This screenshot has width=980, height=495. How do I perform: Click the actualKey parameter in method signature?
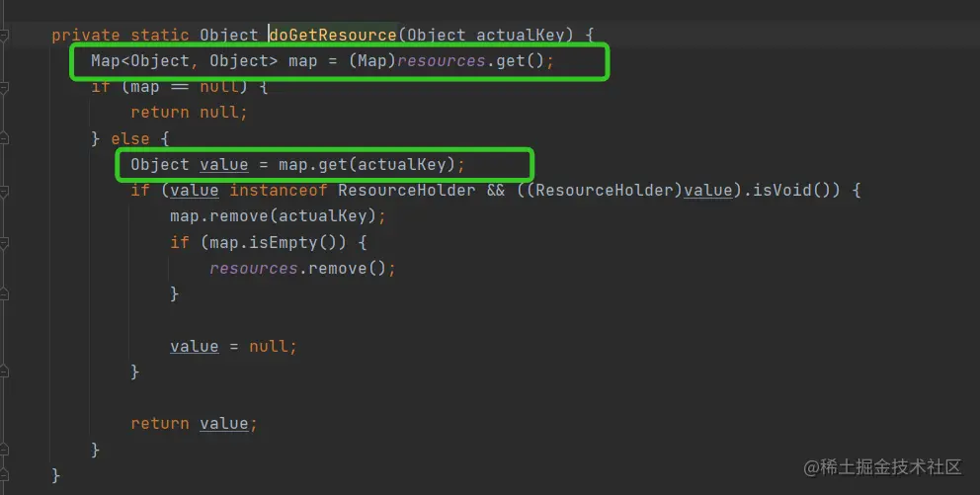coord(521,35)
